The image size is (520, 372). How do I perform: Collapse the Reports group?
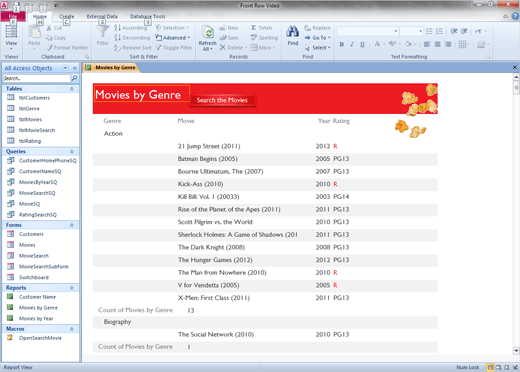click(72, 288)
